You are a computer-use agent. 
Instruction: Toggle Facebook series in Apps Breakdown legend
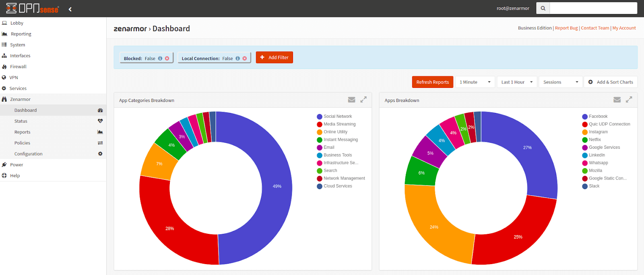click(x=598, y=117)
